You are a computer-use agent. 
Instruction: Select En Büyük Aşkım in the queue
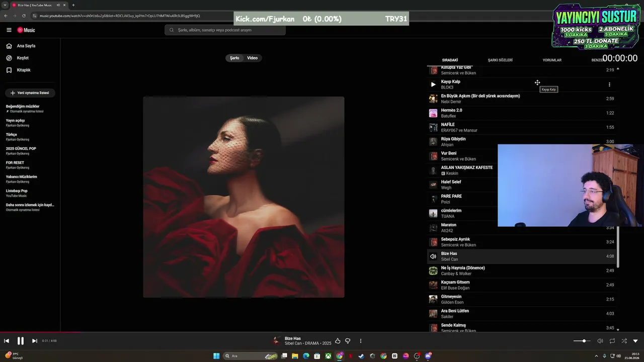coord(522,99)
